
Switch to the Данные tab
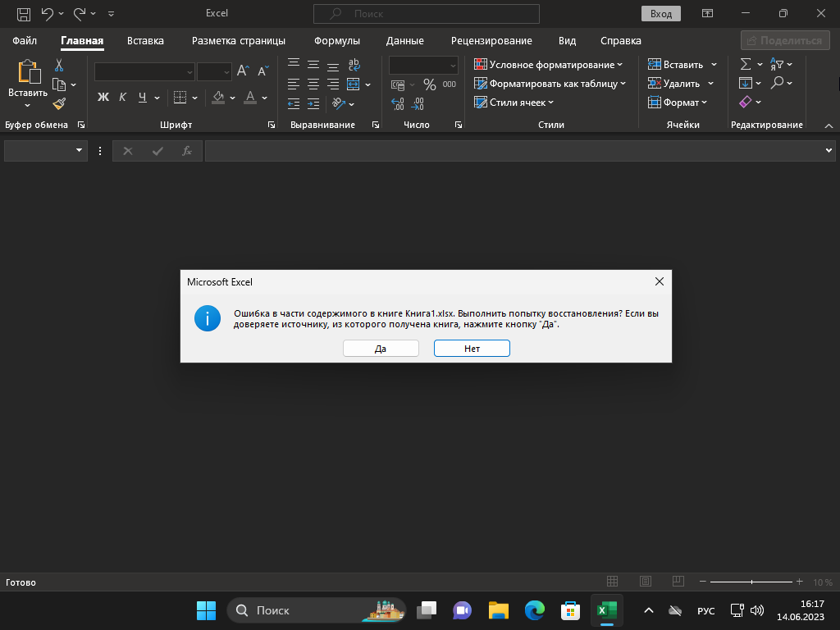pos(405,41)
